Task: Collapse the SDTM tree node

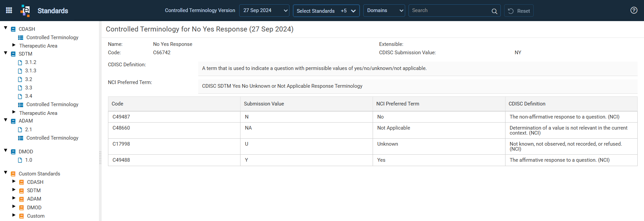Action: (x=6, y=53)
